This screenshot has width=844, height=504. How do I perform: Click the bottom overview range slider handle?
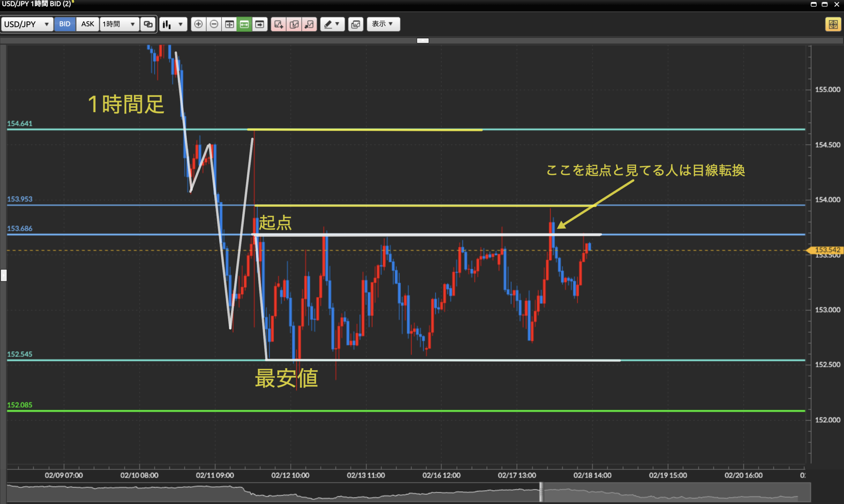[541, 491]
